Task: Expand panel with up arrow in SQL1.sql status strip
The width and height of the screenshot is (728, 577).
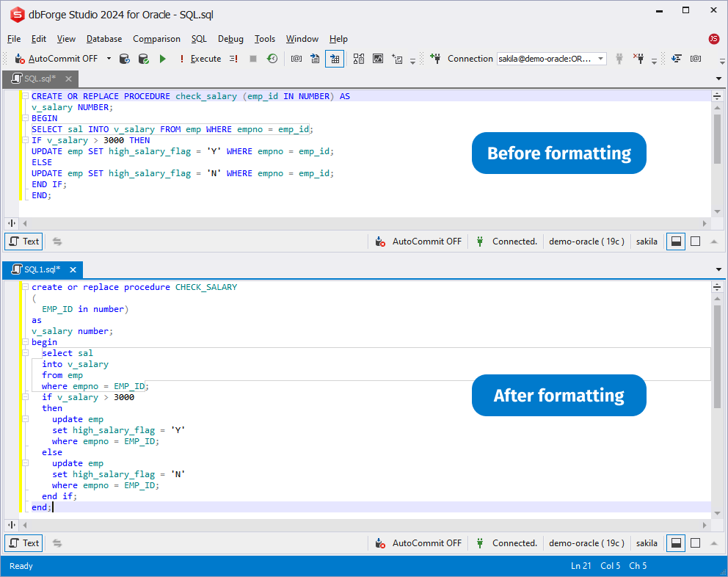Action: pyautogui.click(x=713, y=543)
